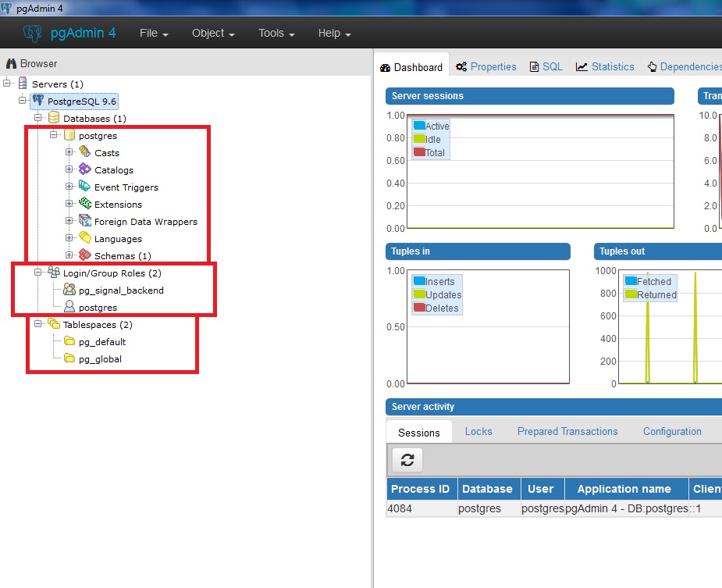
Task: Click the Foreign Data Wrappers icon
Action: coord(85,220)
